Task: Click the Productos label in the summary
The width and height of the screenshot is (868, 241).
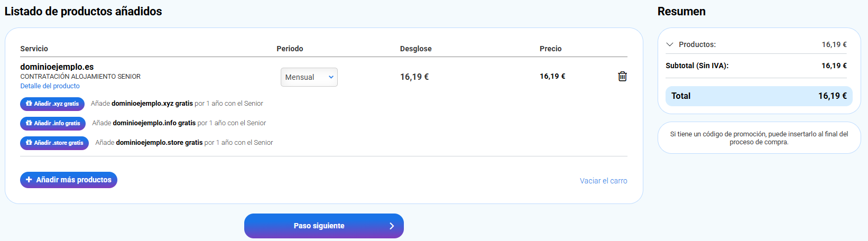Action: [697, 44]
